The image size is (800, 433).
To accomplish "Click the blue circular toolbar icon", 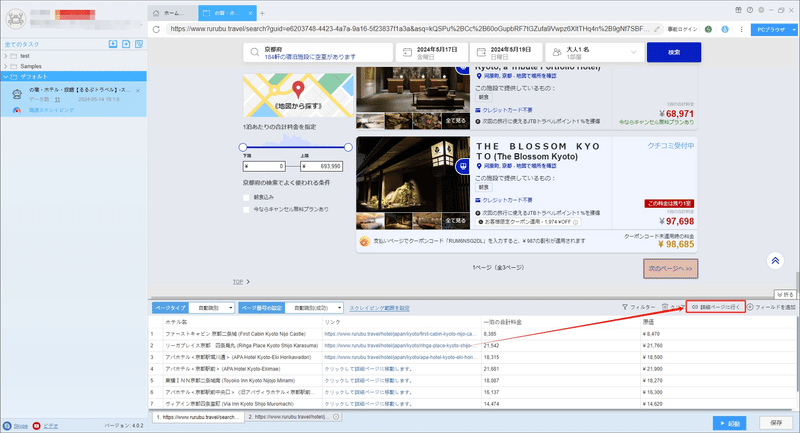I will [x=725, y=29].
